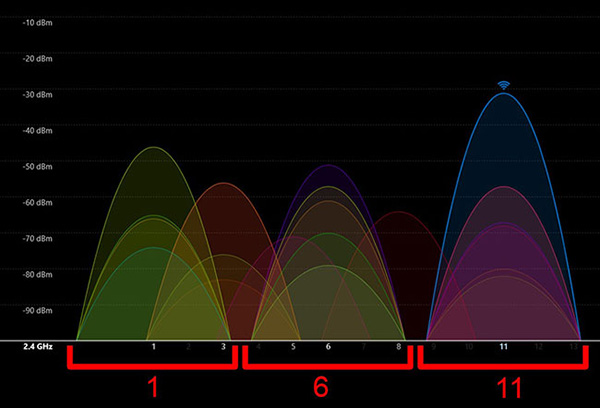This screenshot has height=408, width=600.
Task: Click the peak of the tallest yellow-green curve
Action: 153,148
